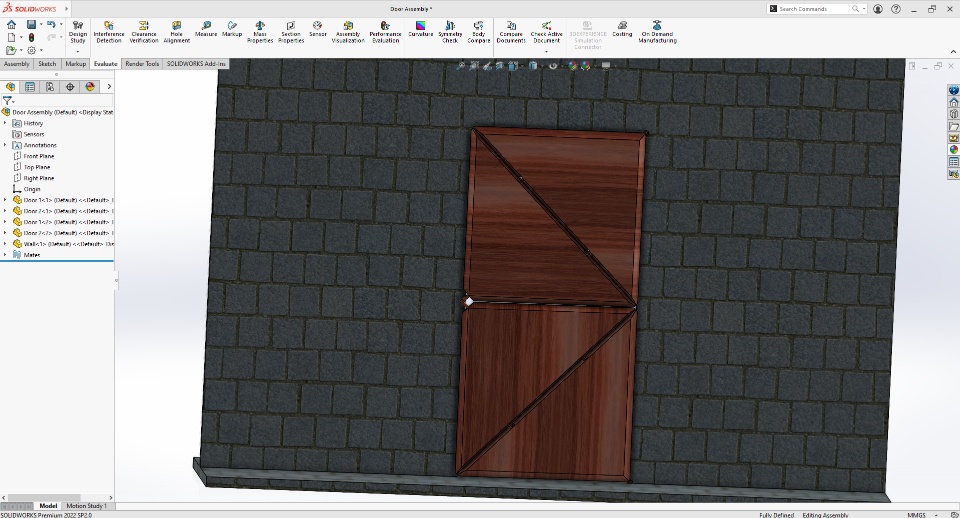960x518 pixels.
Task: Expand the Annotations folder
Action: (x=5, y=145)
